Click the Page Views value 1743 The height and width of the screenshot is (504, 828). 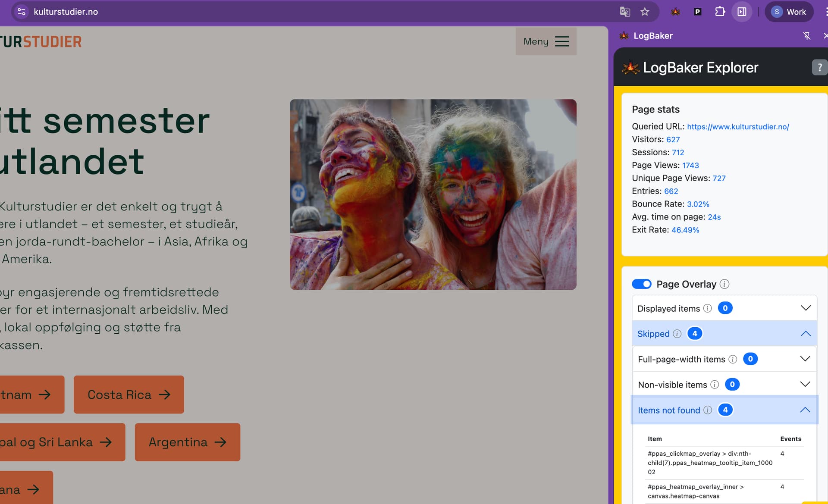(690, 166)
